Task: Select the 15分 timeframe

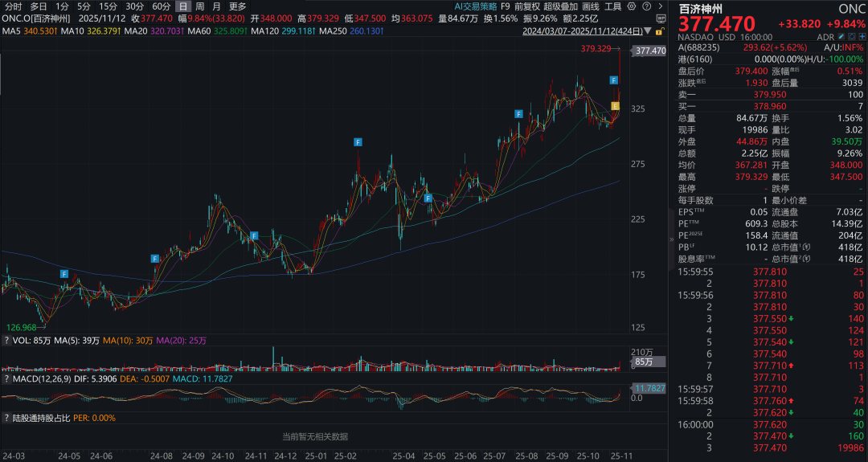Action: (108, 6)
